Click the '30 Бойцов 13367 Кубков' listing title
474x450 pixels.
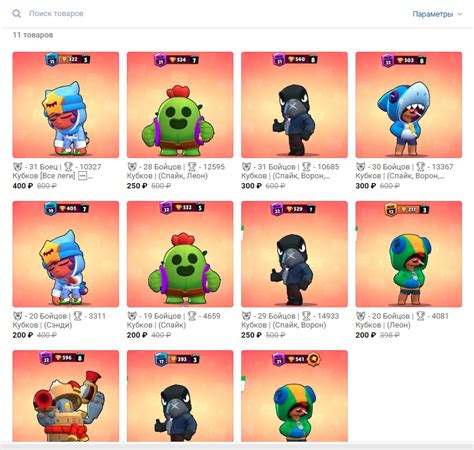click(x=405, y=171)
